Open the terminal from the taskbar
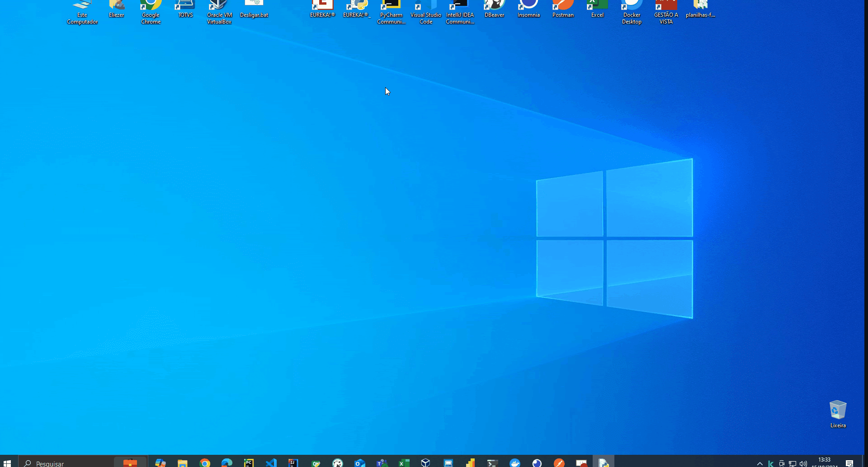This screenshot has height=467, width=868. pyautogui.click(x=493, y=462)
